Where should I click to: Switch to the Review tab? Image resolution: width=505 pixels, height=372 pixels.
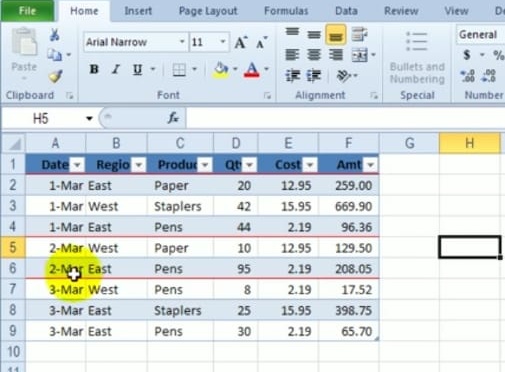point(401,11)
